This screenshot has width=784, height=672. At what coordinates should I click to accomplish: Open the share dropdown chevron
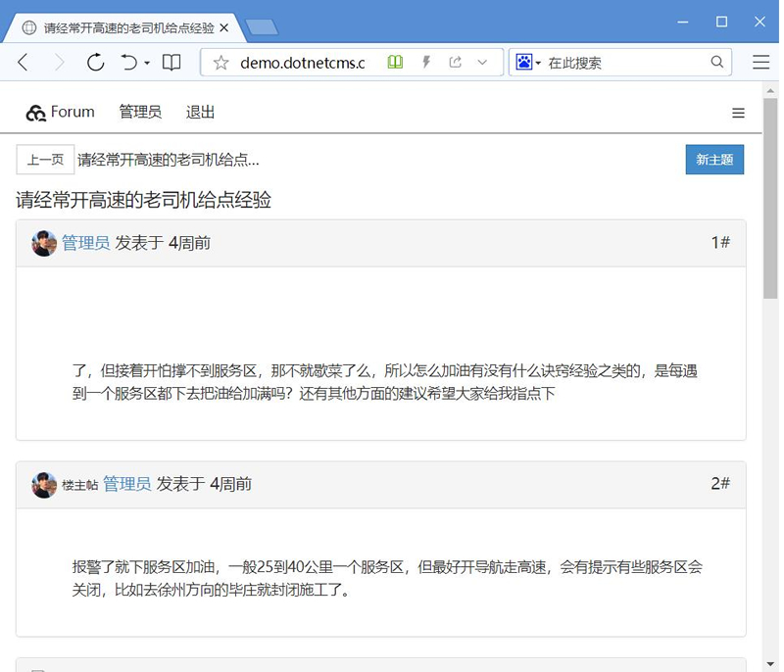(x=479, y=62)
